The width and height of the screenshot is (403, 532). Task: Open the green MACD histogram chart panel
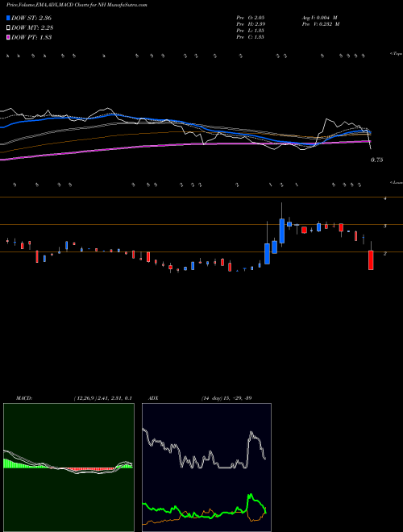(x=69, y=468)
